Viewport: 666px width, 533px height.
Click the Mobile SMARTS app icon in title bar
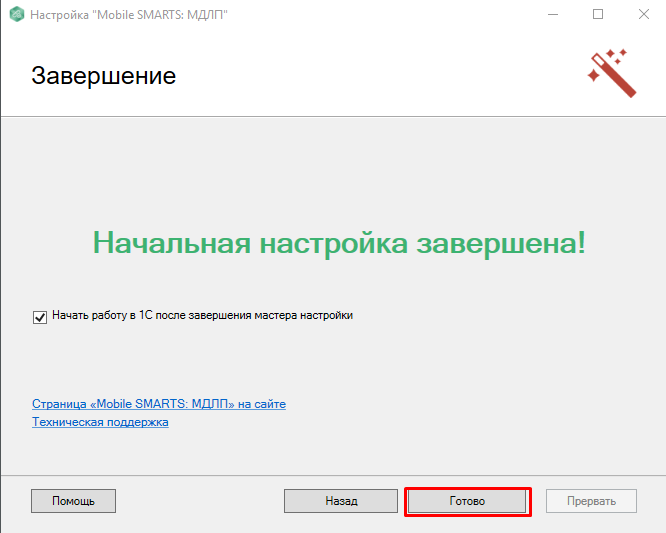[x=17, y=14]
